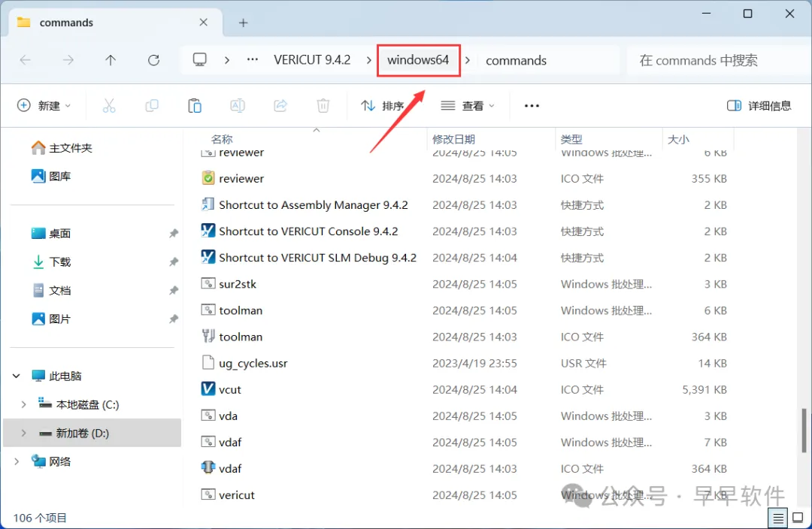
Task: Open 桌面 Desktop in sidebar
Action: (51, 234)
